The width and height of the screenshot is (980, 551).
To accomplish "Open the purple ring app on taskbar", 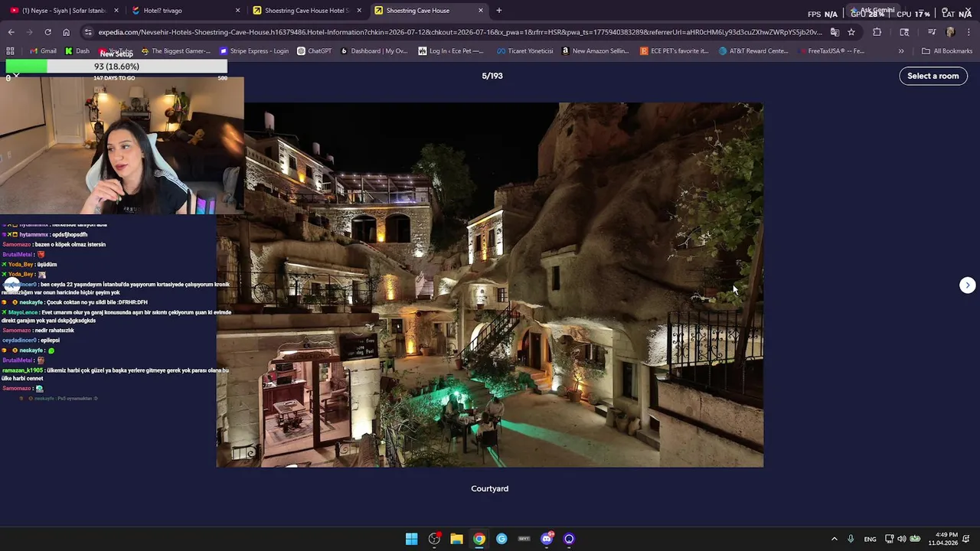I will [569, 539].
